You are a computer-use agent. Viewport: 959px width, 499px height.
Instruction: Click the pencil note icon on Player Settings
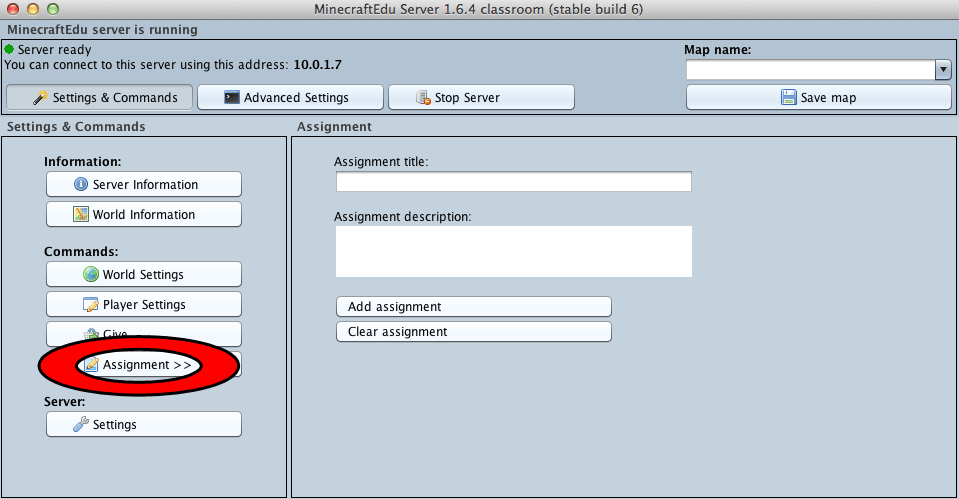(x=91, y=304)
